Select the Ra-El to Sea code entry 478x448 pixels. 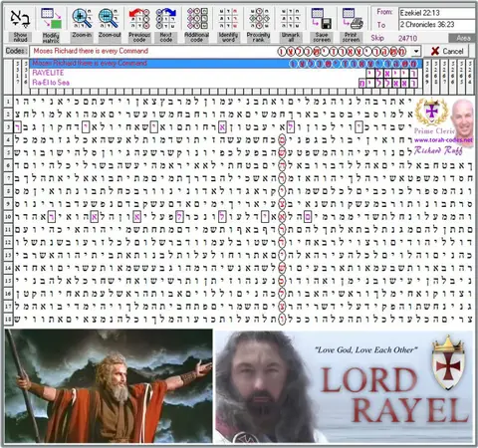click(x=226, y=83)
